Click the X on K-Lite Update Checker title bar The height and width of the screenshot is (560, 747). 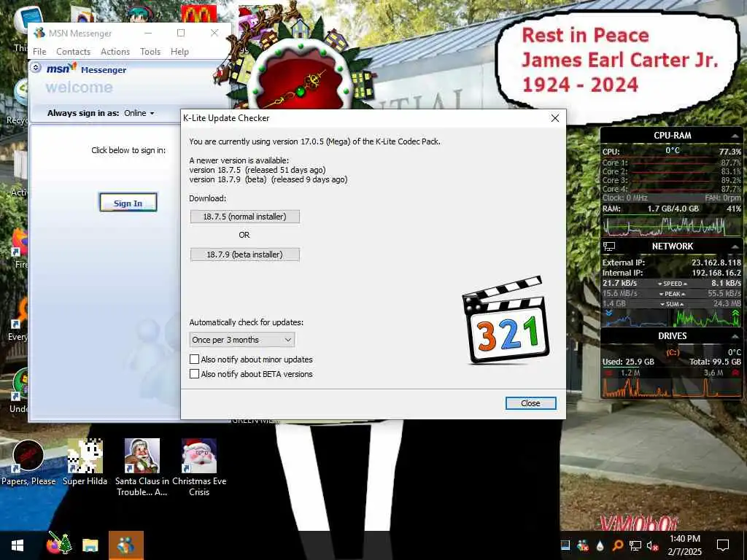pos(555,118)
